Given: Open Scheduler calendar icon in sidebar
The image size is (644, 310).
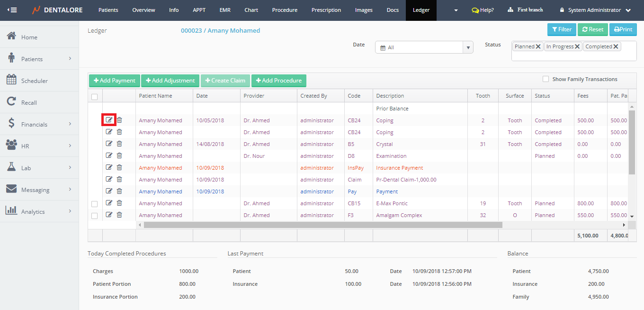Looking at the screenshot, I should (x=11, y=80).
